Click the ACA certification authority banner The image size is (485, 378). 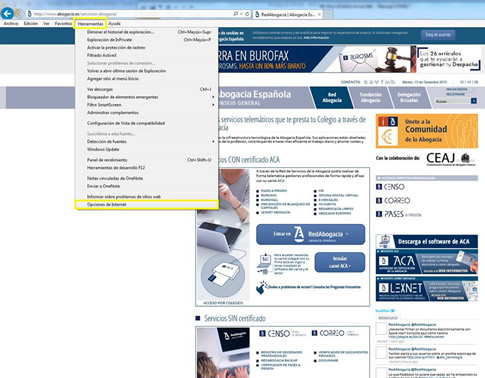tap(427, 262)
